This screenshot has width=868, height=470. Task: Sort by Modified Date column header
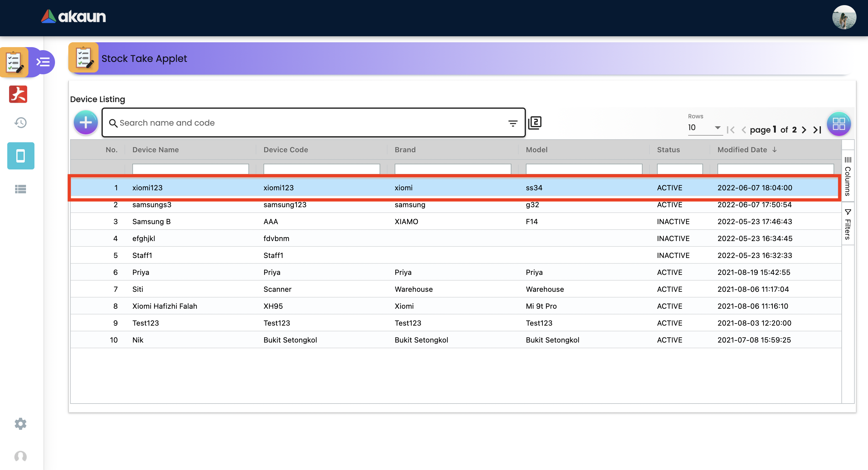(742, 150)
